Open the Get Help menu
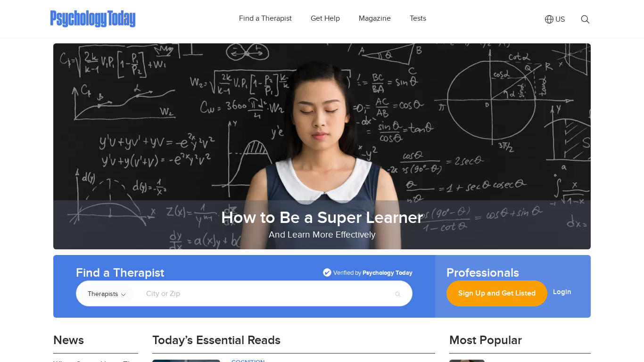 point(325,18)
